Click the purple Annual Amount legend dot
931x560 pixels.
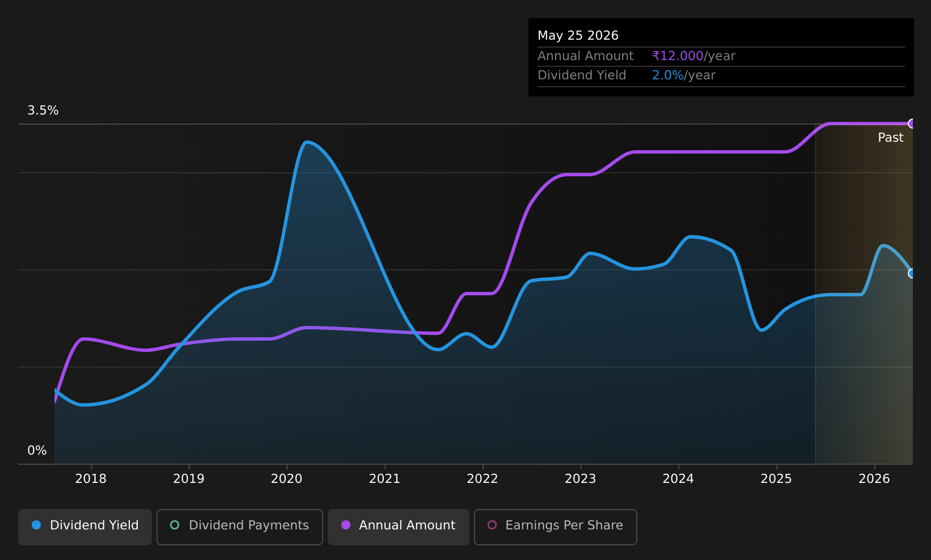coord(346,525)
